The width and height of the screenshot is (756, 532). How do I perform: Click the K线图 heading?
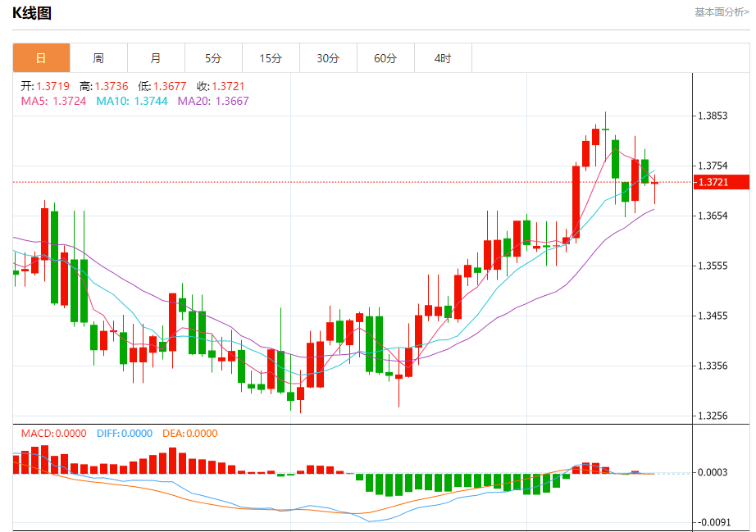[32, 13]
